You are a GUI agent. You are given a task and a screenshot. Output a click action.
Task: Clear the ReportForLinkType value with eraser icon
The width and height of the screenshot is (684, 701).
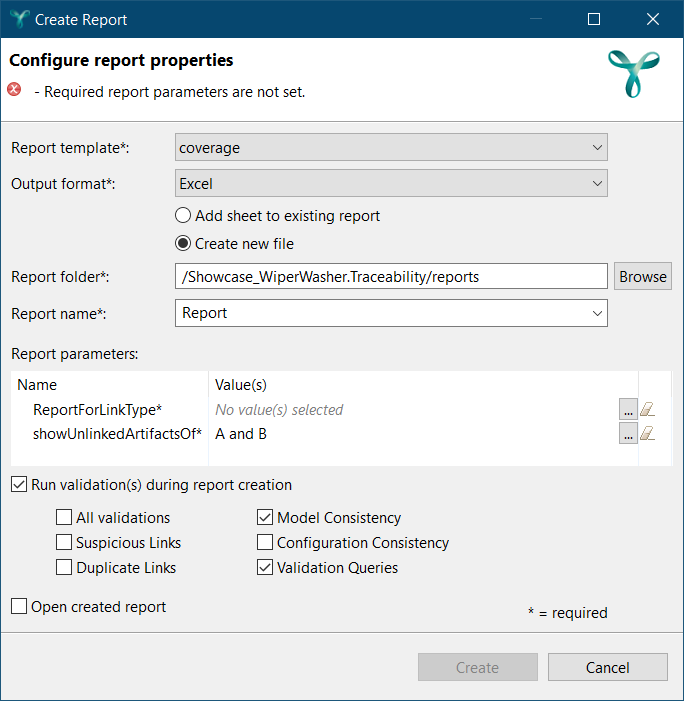pyautogui.click(x=647, y=409)
